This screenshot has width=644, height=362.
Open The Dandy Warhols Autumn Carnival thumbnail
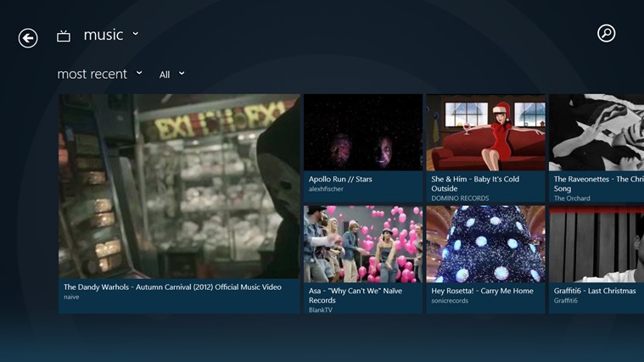tap(179, 187)
